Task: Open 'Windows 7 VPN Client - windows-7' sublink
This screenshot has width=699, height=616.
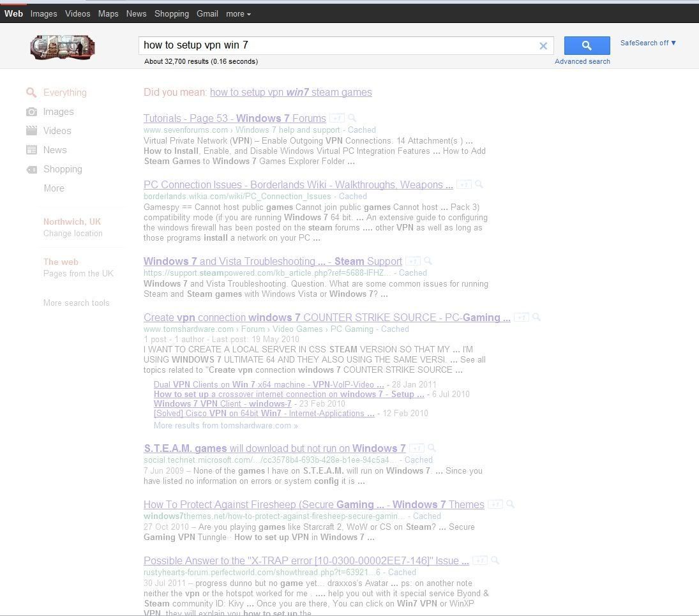Action: [x=222, y=403]
